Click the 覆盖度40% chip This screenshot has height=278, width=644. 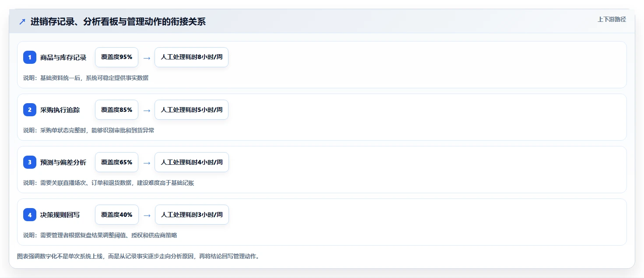(x=116, y=215)
